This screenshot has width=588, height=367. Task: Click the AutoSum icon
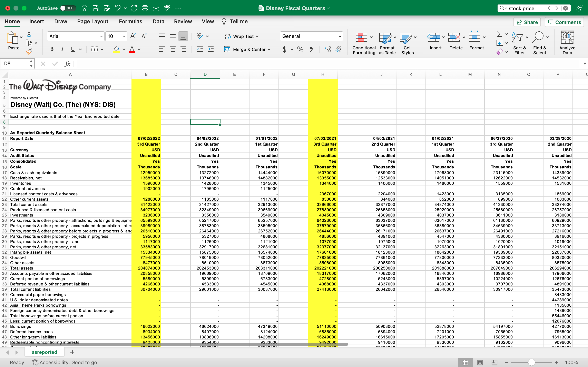pyautogui.click(x=500, y=34)
